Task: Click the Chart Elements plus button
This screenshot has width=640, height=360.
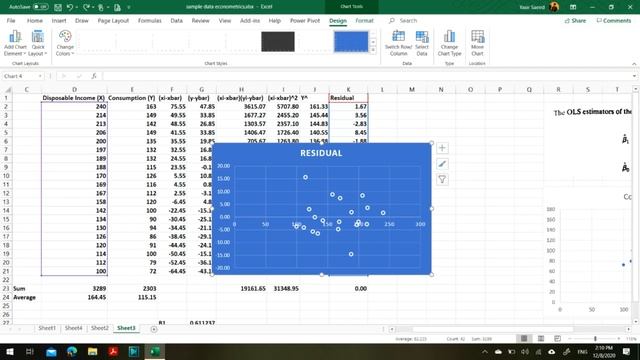Action: point(442,148)
